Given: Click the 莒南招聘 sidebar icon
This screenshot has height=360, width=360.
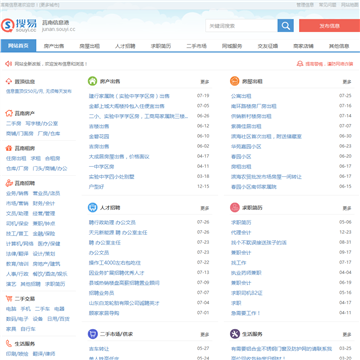Looking at the screenshot, I should pos(9,183).
